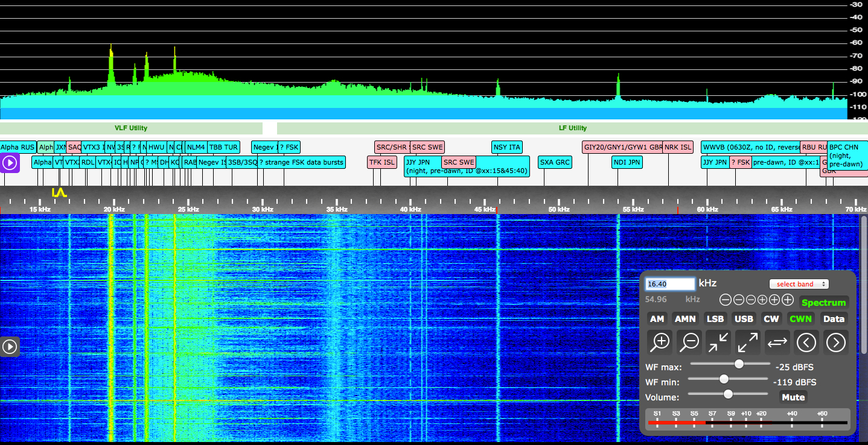Click the frequency input field showing 16.40
The width and height of the screenshot is (868, 445).
pos(670,284)
